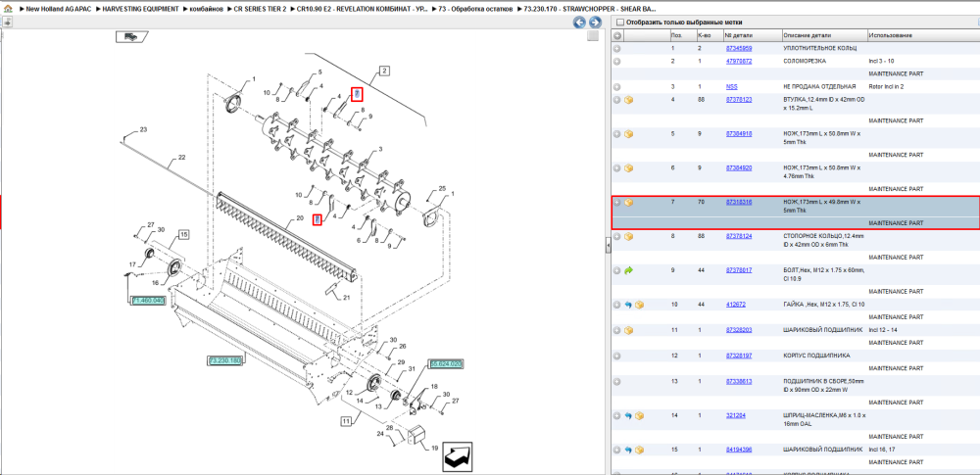Screen dimensions: 980x475
Task: Click diagram reference label 73.230.180
Action: (x=225, y=361)
